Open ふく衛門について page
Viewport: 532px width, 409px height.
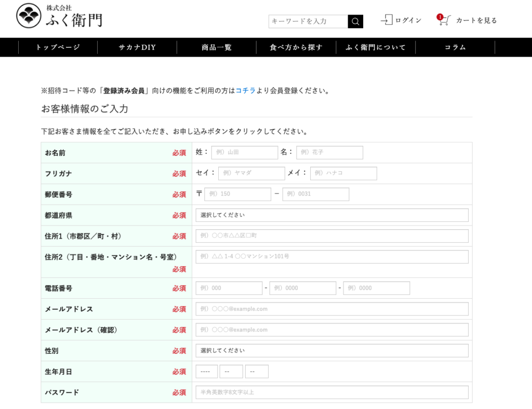coord(376,47)
